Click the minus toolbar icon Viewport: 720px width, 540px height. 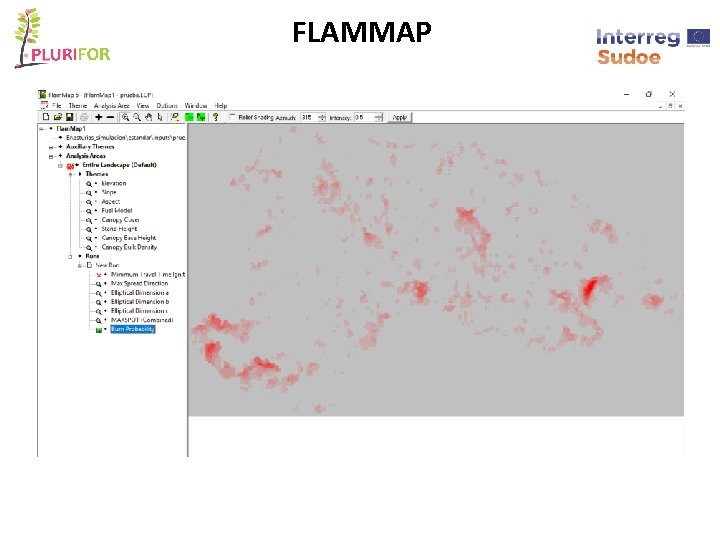click(110, 117)
